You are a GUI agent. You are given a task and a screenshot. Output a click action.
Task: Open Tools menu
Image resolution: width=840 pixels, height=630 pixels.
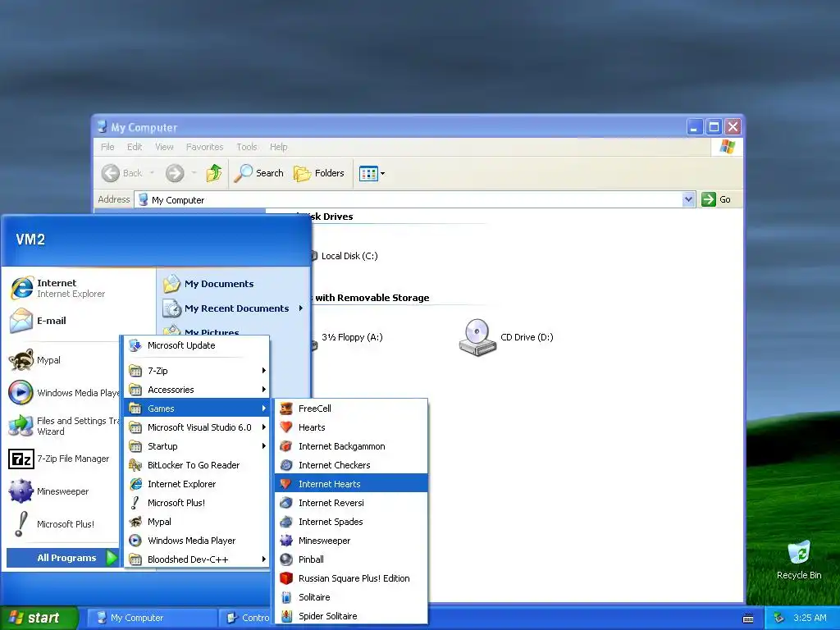coord(247,147)
